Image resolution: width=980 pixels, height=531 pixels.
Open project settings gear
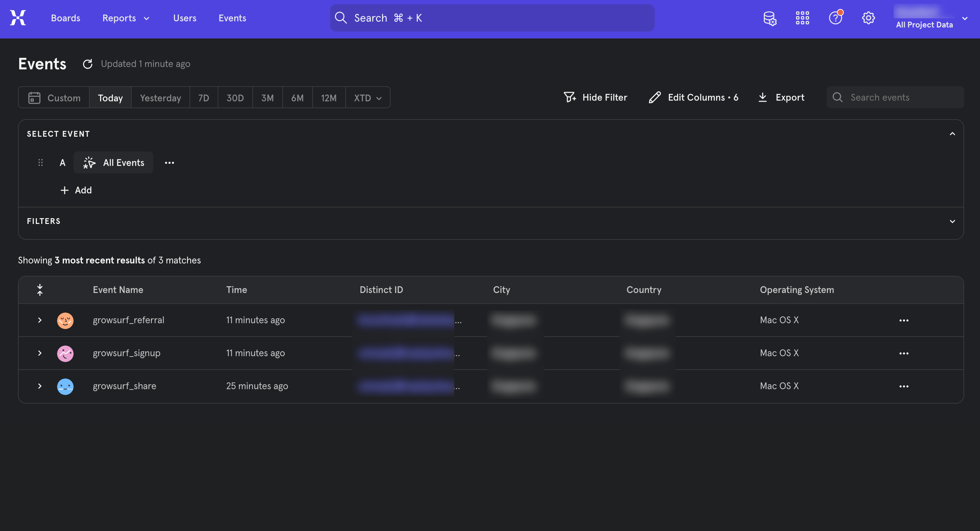(869, 18)
